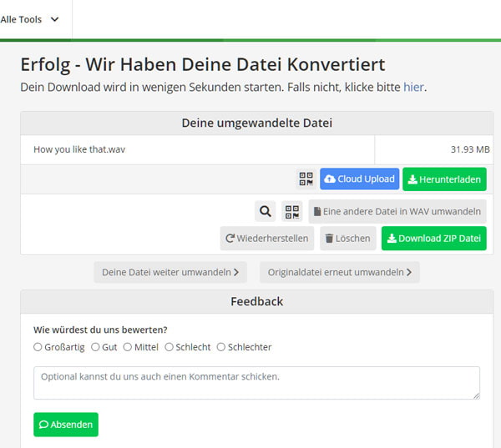Click the 'Deine umgewandelte Datei' heading
This screenshot has width=501, height=448.
pyautogui.click(x=257, y=123)
